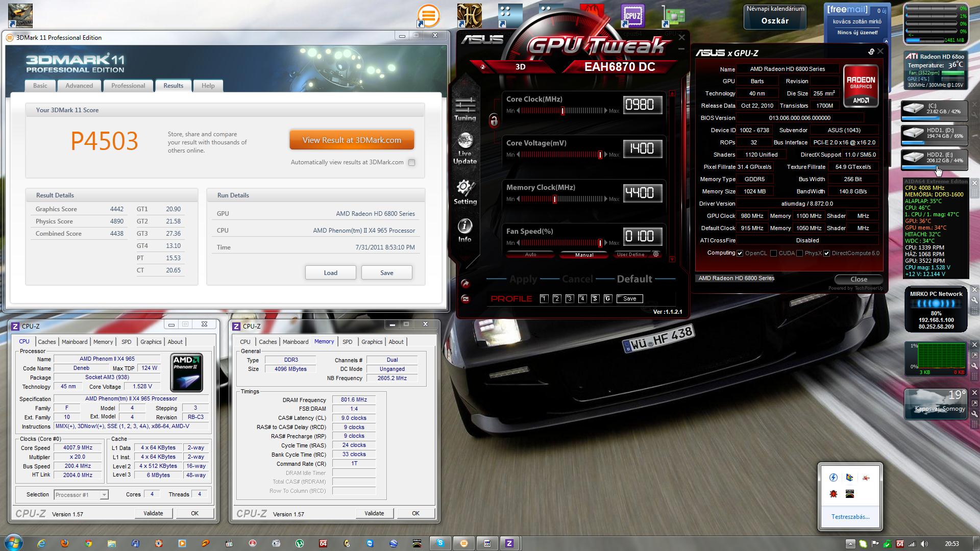
Task: Click the monitor graph icon in GPU Tweak
Action: click(x=465, y=299)
